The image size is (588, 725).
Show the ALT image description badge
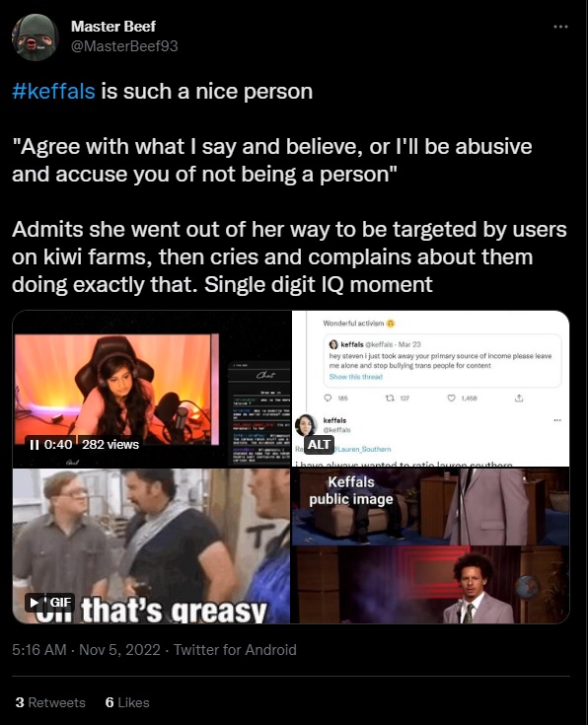click(319, 444)
